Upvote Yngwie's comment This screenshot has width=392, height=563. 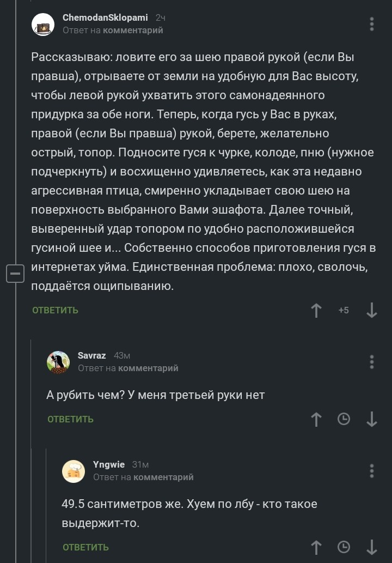pos(316,547)
